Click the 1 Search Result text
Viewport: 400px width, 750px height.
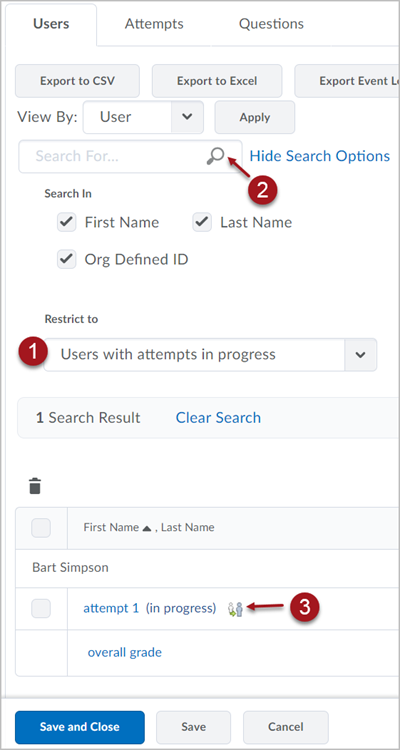pyautogui.click(x=88, y=418)
